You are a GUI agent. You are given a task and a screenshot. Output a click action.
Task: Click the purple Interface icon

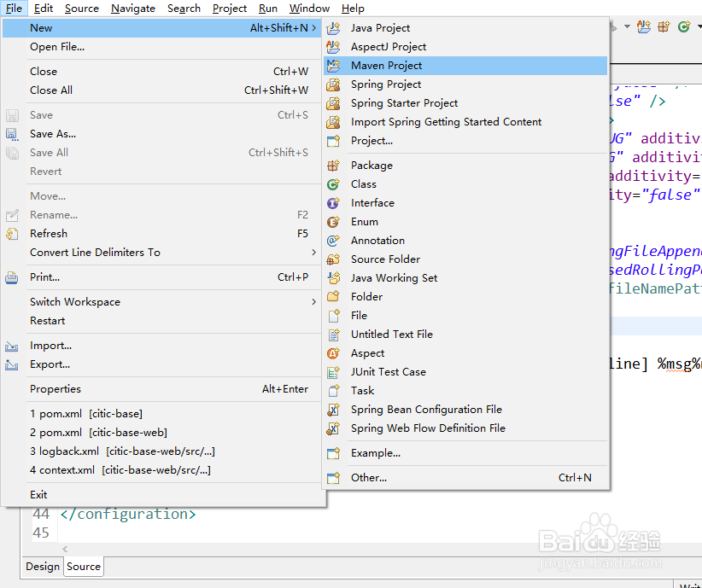click(x=333, y=203)
